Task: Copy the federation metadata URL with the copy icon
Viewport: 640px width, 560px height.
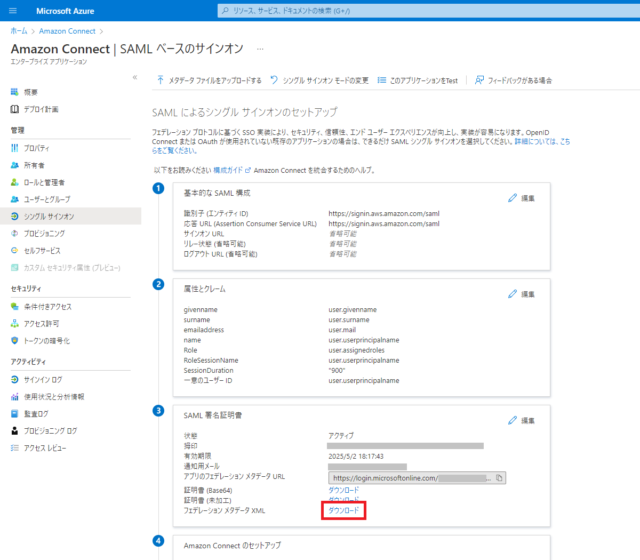Action: (499, 478)
